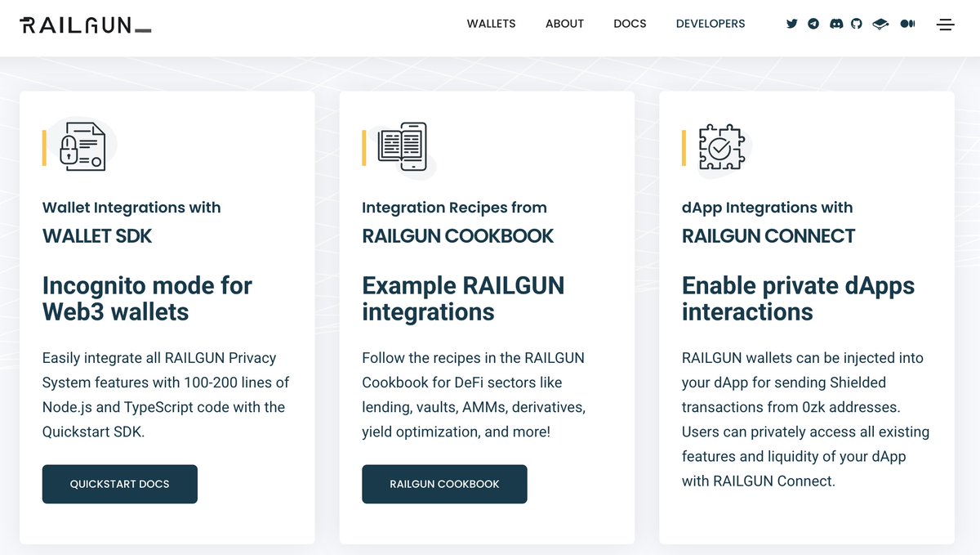Screen dimensions: 980x555
Task: Click the WALLET SDK heading
Action: pyautogui.click(x=97, y=236)
